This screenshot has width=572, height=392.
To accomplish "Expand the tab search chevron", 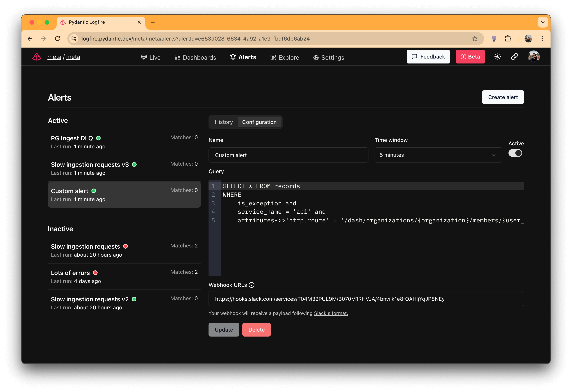I will click(x=543, y=22).
